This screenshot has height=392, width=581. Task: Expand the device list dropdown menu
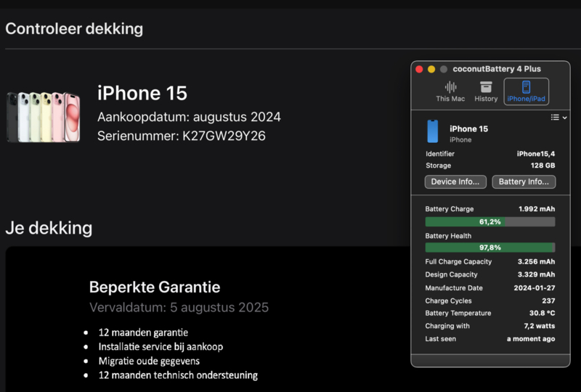coord(558,118)
